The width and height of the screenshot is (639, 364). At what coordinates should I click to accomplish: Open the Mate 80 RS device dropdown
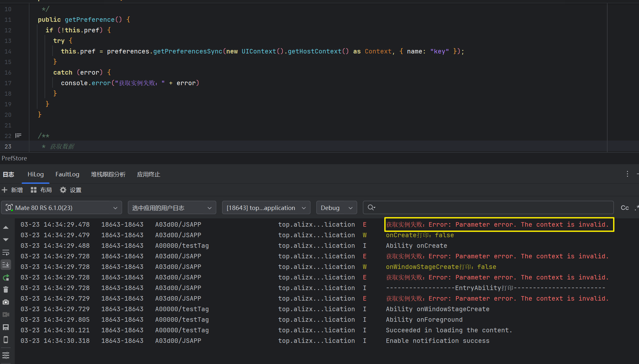pyautogui.click(x=62, y=208)
